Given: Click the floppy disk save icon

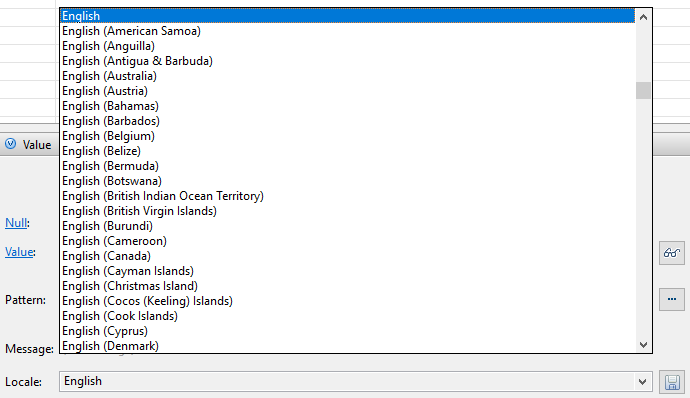Looking at the screenshot, I should coord(672,382).
